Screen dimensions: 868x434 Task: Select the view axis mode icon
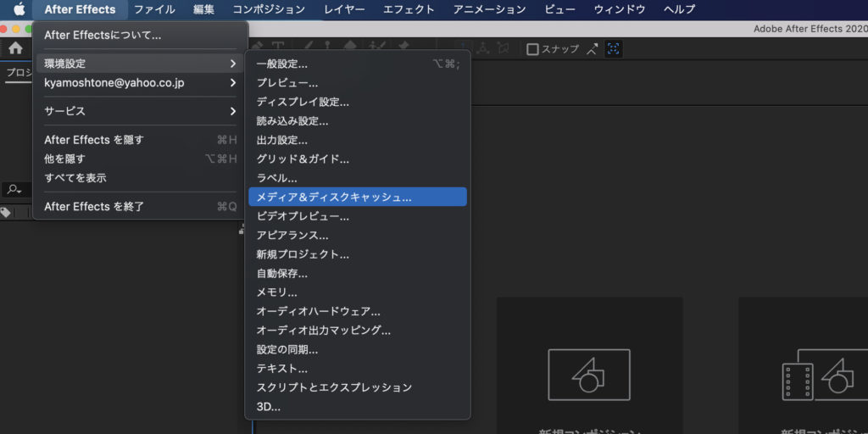click(503, 48)
